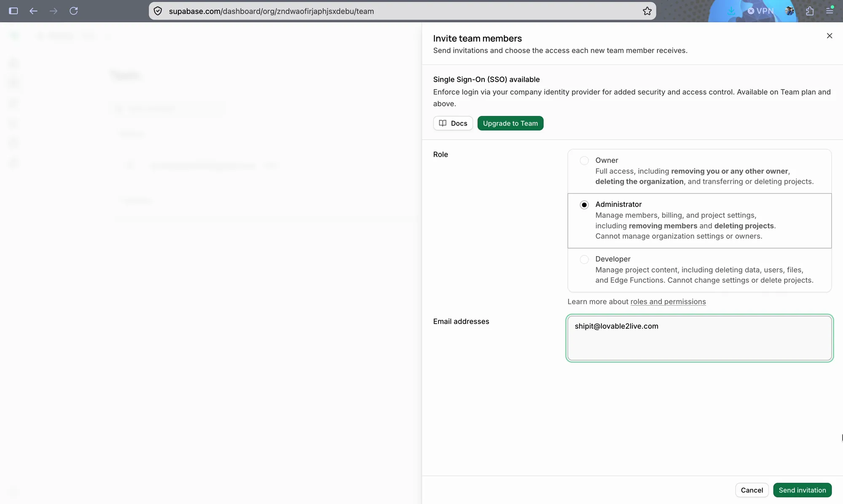This screenshot has width=843, height=504.
Task: Select the Developer role radio button
Action: tap(584, 259)
